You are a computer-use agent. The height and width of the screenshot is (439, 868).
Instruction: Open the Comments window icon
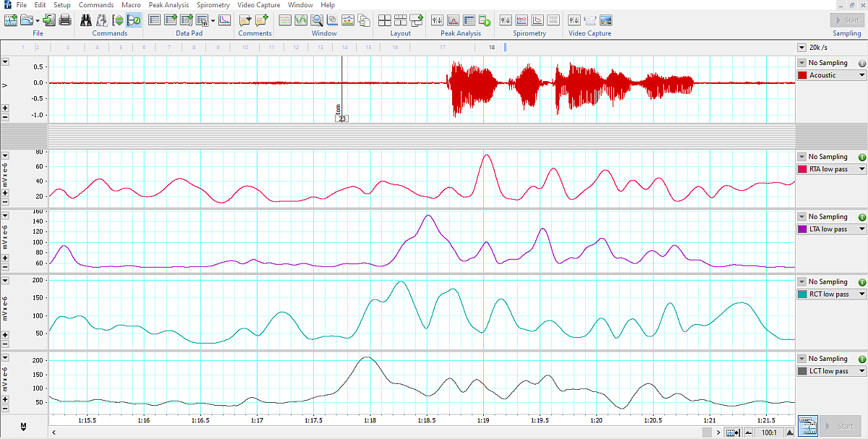245,20
